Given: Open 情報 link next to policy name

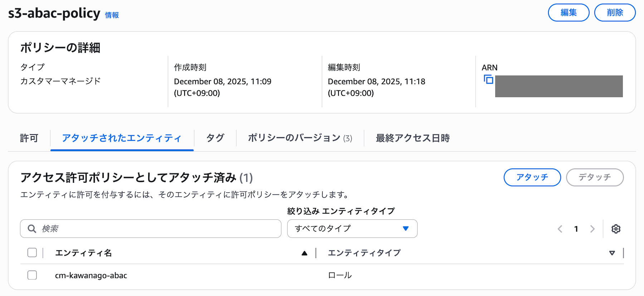Looking at the screenshot, I should click(x=112, y=15).
